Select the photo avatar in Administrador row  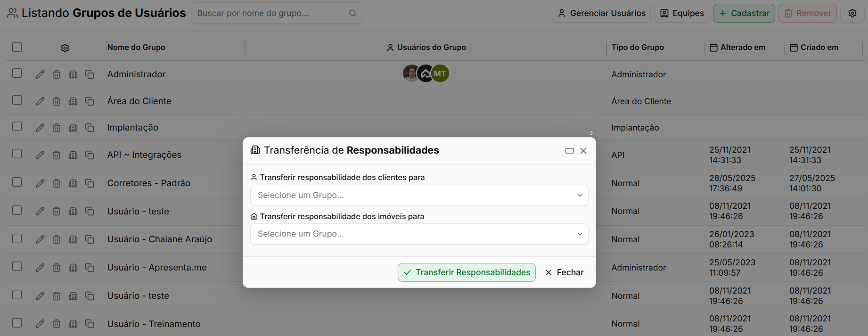pyautogui.click(x=411, y=74)
